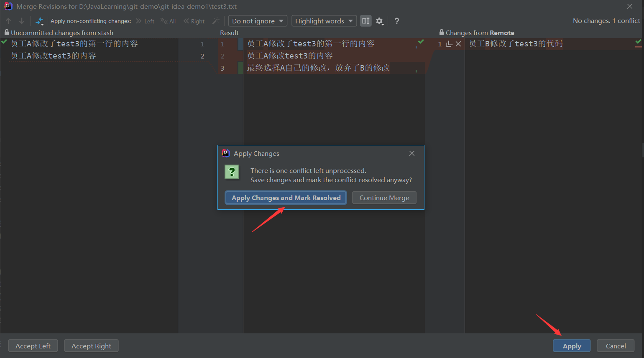Apply non-conflicting changes from Left
The width and height of the screenshot is (644, 358).
tap(145, 21)
